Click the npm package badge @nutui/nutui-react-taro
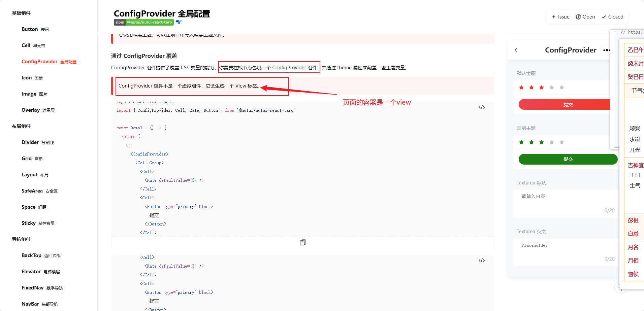This screenshot has width=644, height=311. coord(144,22)
